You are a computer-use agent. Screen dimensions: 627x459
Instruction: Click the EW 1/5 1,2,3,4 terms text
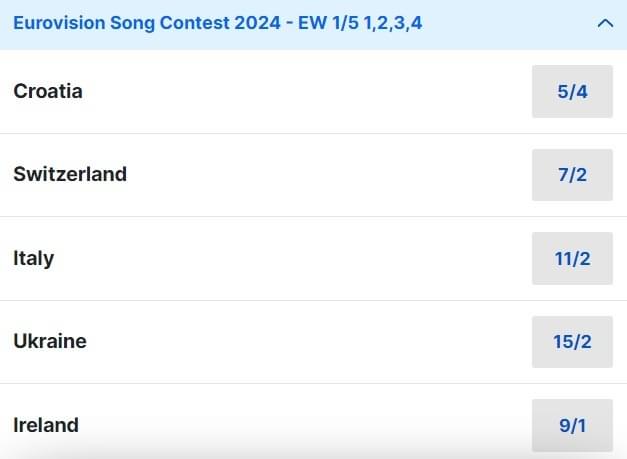point(360,22)
